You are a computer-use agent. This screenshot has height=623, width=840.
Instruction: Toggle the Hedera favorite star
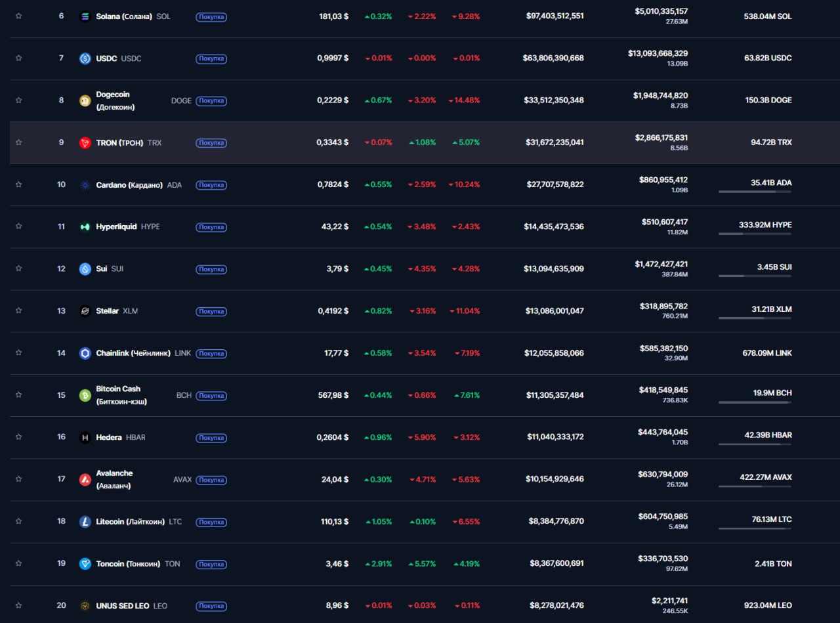pos(18,437)
